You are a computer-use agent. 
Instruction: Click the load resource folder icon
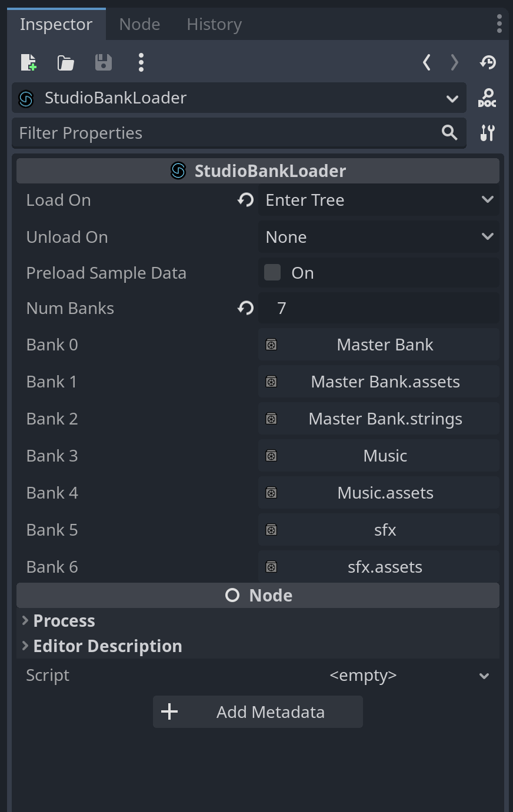tap(65, 62)
